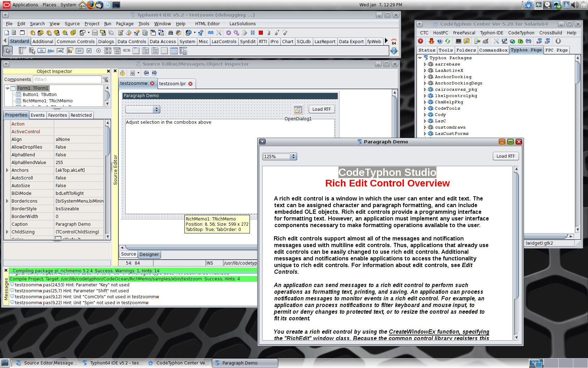Click the blue help question icon in CodeTyphon Center

click(x=440, y=41)
